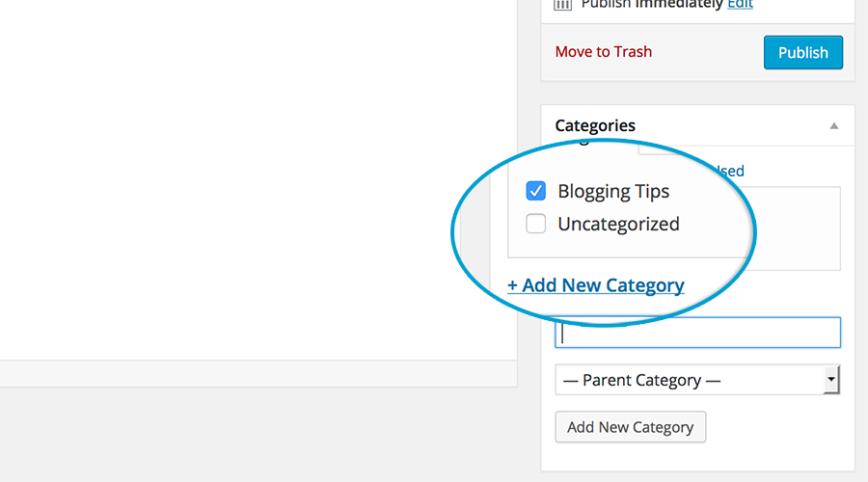This screenshot has width=868, height=482.
Task: Collapse the Categories panel with the triangle
Action: click(833, 126)
